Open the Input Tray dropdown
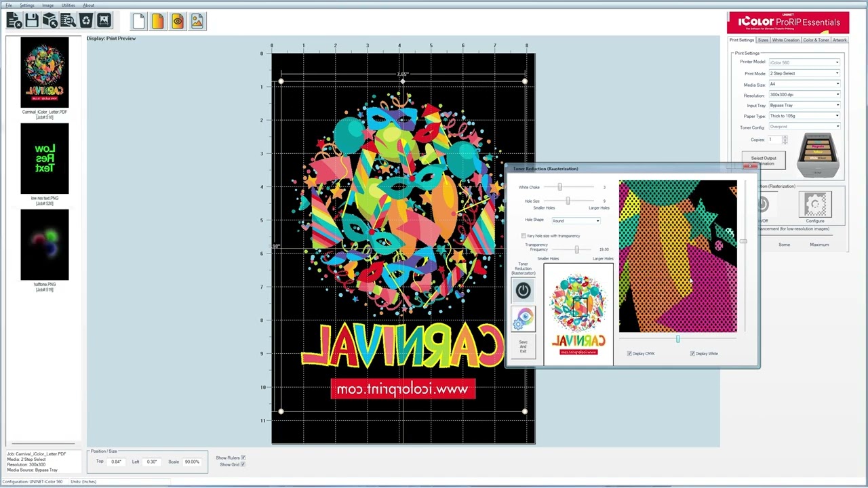 click(x=804, y=105)
